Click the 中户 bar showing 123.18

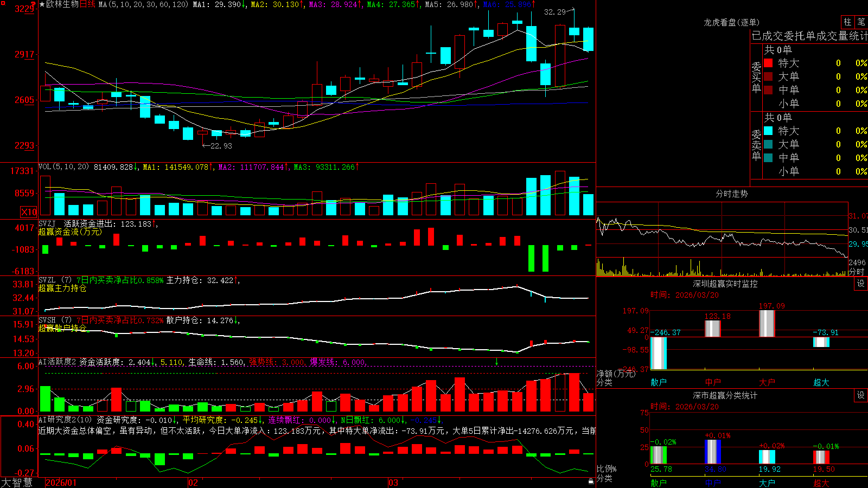click(x=712, y=329)
